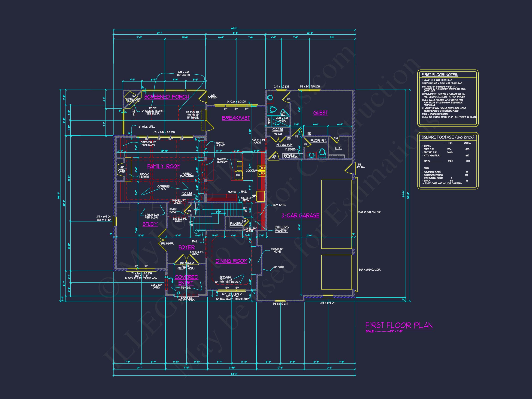Select the SCREENED PORCH label
The height and width of the screenshot is (399, 532).
(166, 97)
